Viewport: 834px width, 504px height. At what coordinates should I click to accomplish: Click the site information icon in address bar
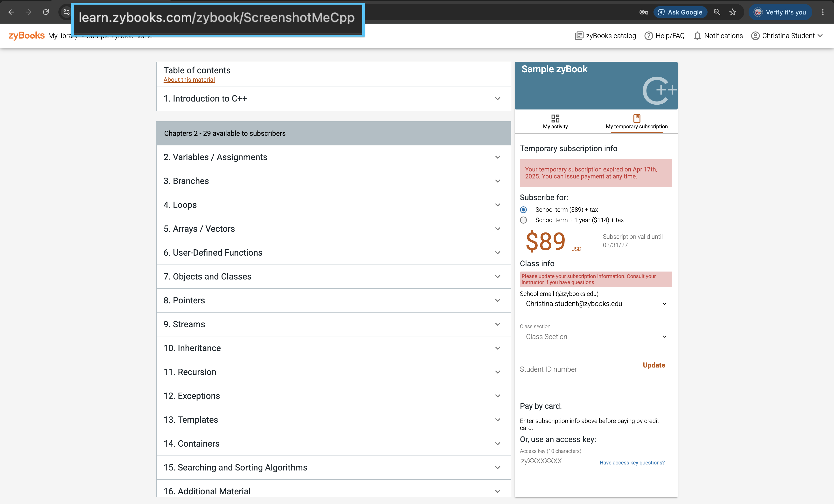[66, 12]
